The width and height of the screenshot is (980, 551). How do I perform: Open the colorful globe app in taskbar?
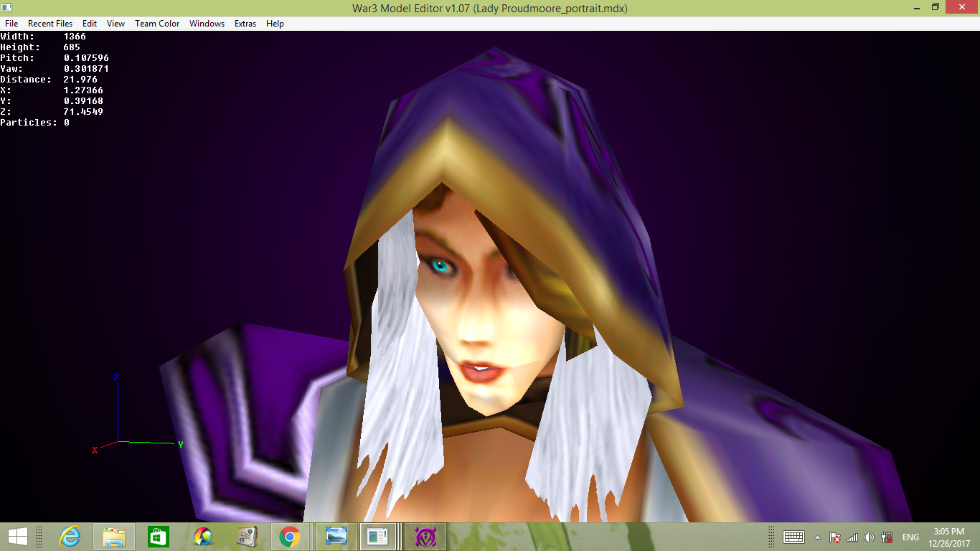203,536
